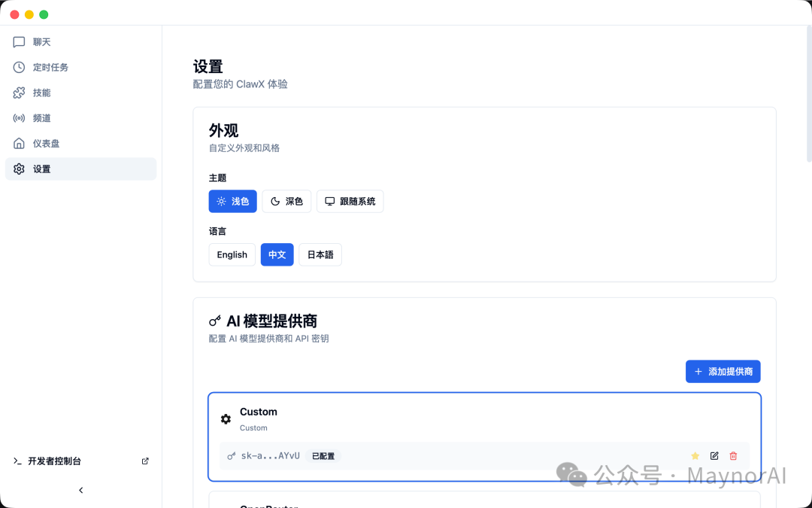Collapse the sidebar with the chevron arrow
The width and height of the screenshot is (812, 508).
pos(80,490)
